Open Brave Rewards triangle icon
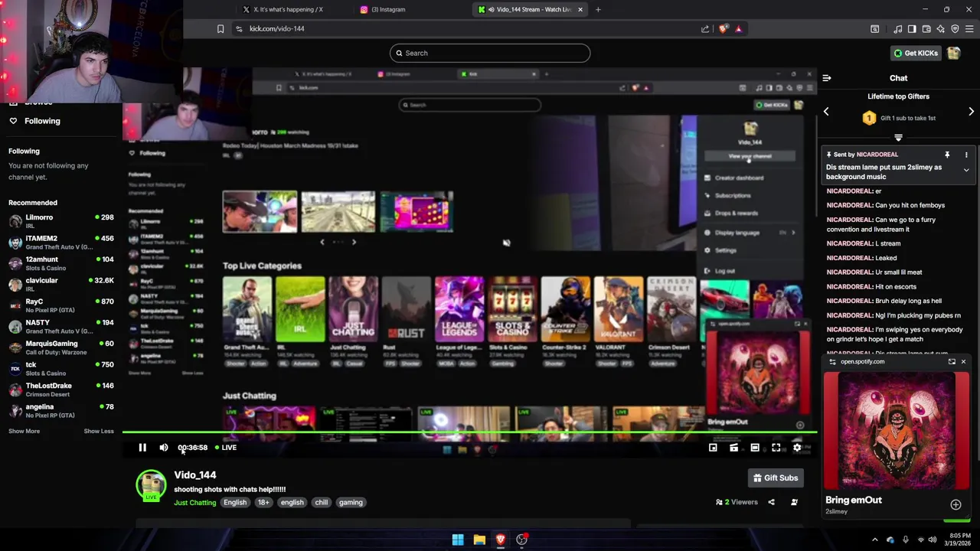 (x=738, y=29)
